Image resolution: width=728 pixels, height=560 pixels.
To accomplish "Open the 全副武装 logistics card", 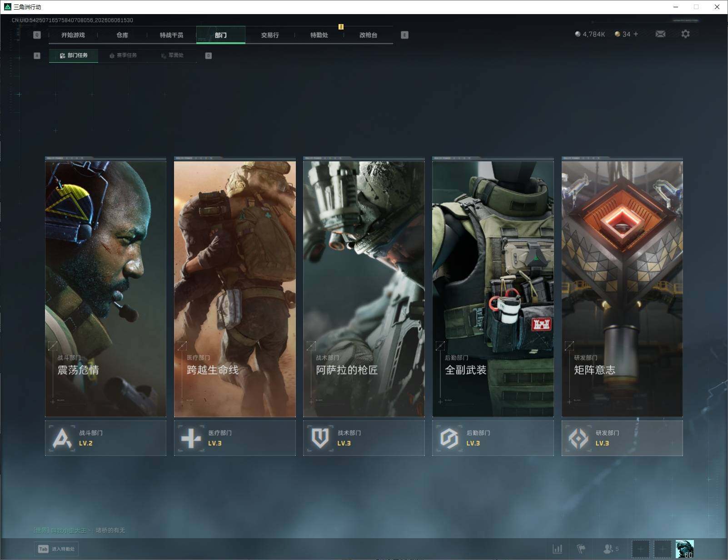I will (493, 287).
